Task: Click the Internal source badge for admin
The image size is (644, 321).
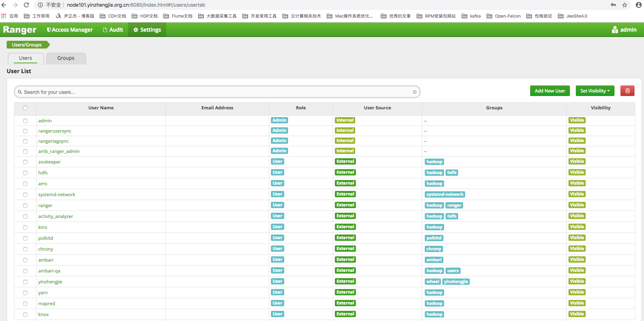Action: 345,120
